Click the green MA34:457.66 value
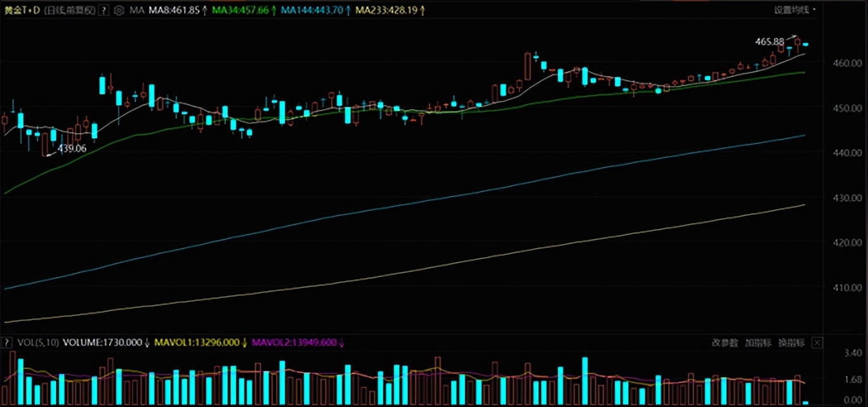 coord(239,10)
